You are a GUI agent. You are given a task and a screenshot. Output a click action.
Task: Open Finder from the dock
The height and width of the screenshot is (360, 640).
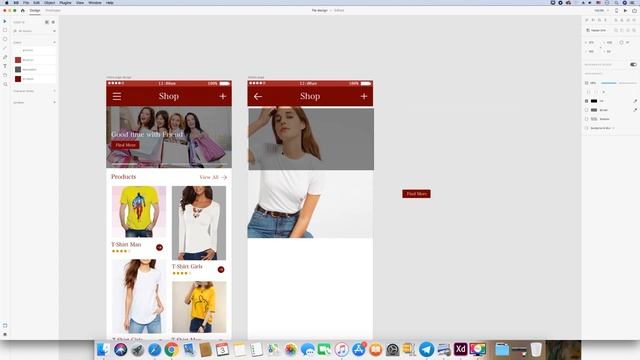[x=103, y=350]
